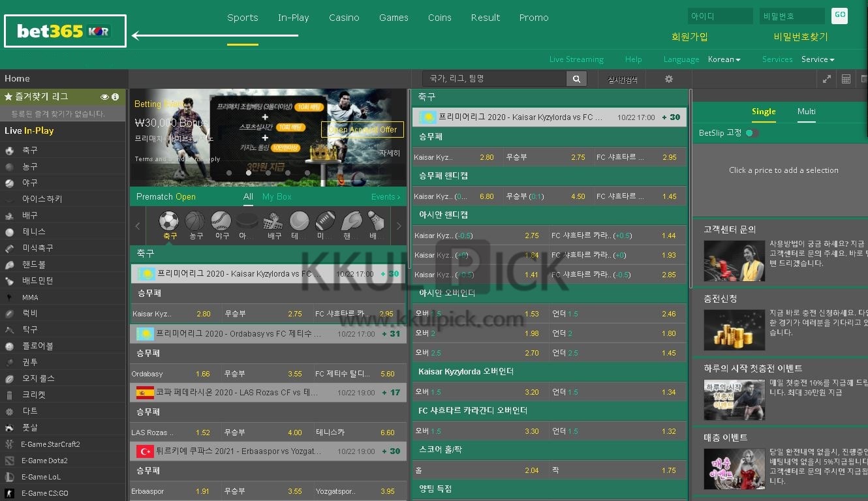Click the GO login button
The image size is (868, 501).
click(x=840, y=16)
